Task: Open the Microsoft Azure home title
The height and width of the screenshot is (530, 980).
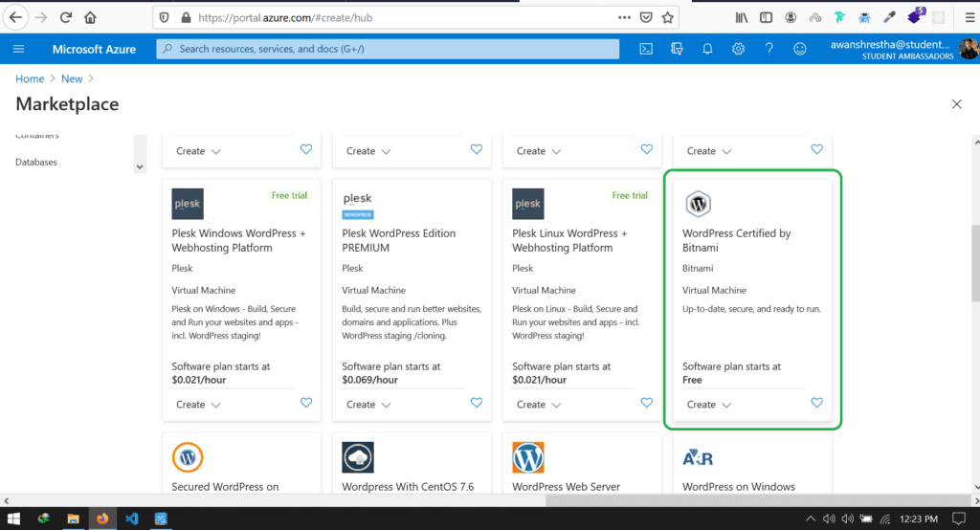Action: (x=94, y=49)
